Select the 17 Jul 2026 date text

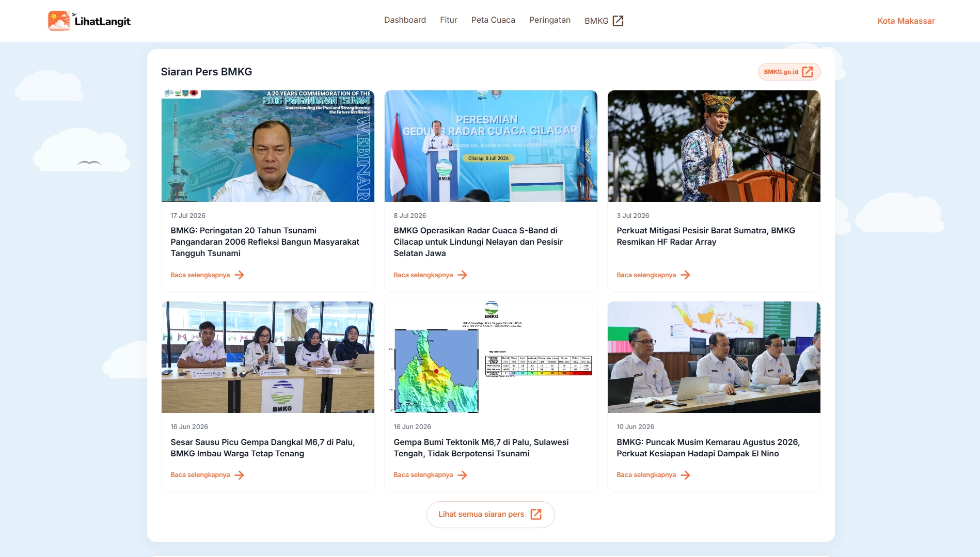click(x=188, y=216)
